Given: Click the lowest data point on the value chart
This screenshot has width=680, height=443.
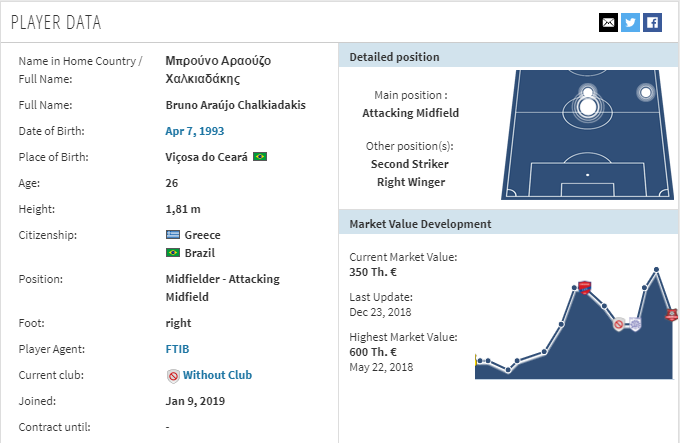Looking at the screenshot, I should 508,370.
